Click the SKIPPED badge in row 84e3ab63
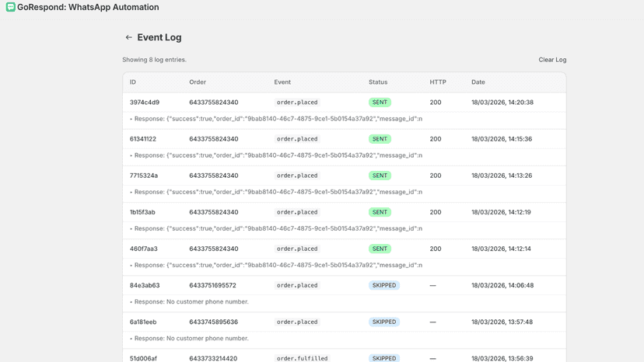This screenshot has height=362, width=644. [x=384, y=285]
